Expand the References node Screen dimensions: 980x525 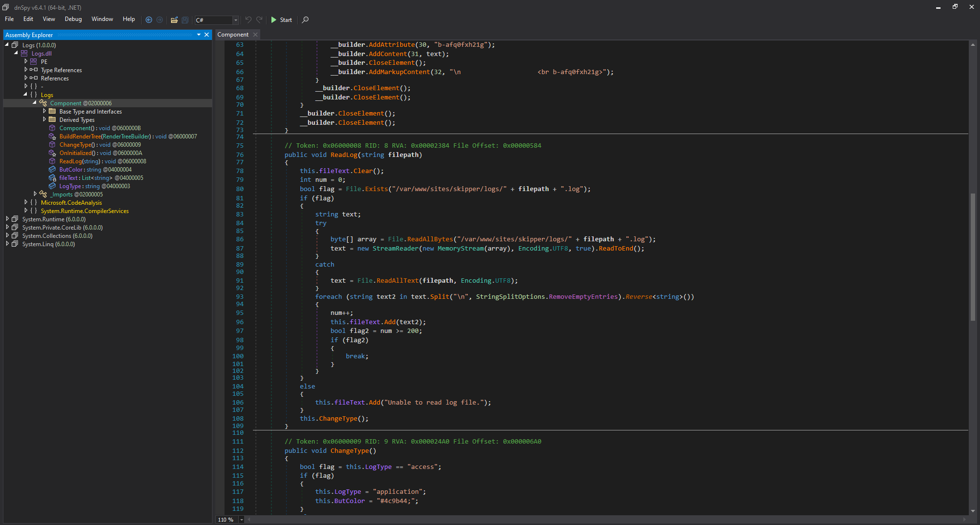coord(26,78)
